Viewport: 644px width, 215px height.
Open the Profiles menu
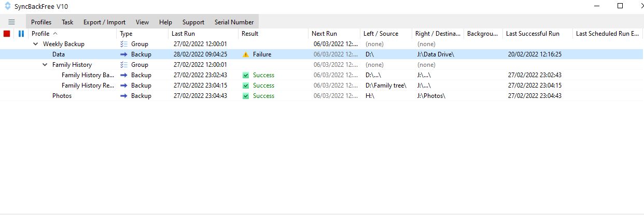pyautogui.click(x=41, y=22)
